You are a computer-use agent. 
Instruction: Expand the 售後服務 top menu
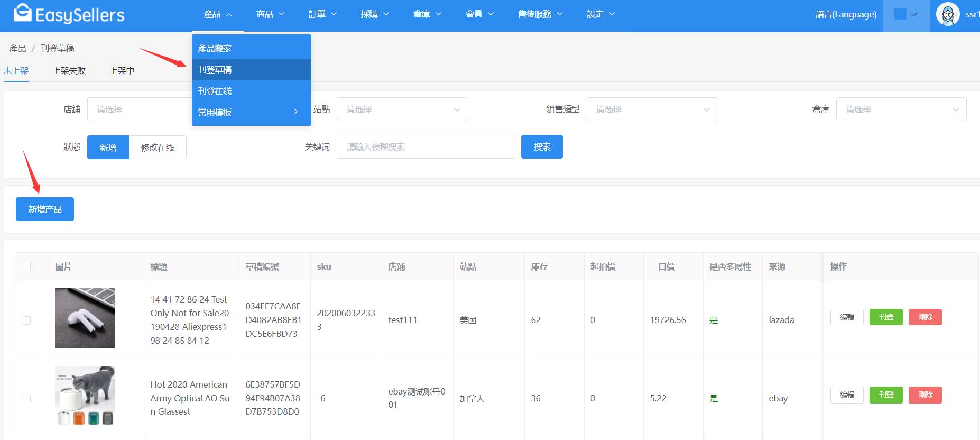(x=540, y=14)
